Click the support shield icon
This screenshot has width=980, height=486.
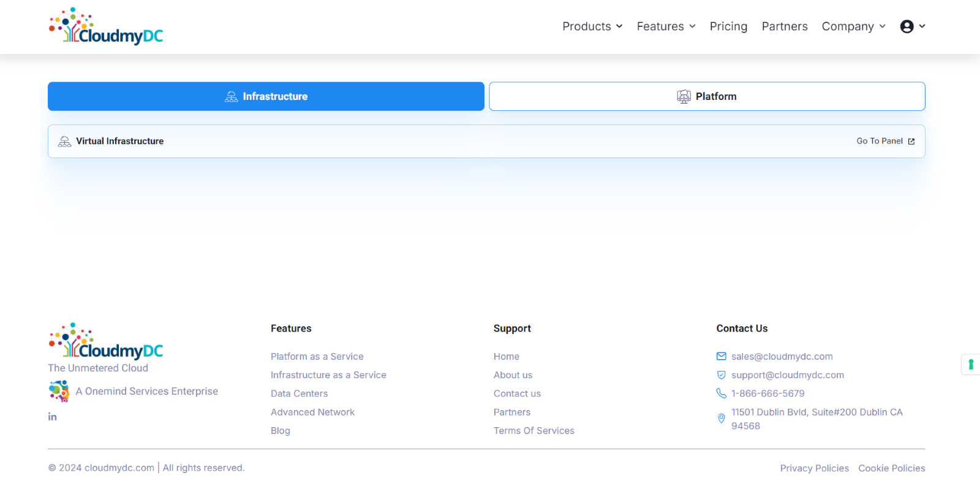pyautogui.click(x=722, y=375)
